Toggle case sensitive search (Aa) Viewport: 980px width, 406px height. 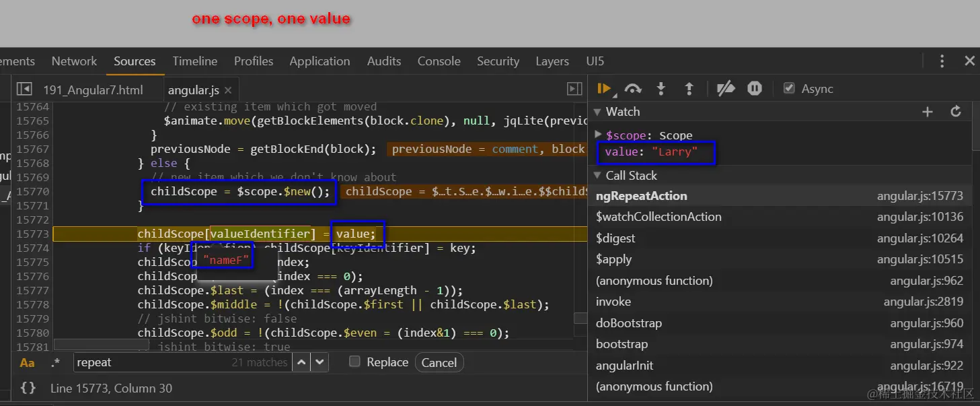coord(27,362)
